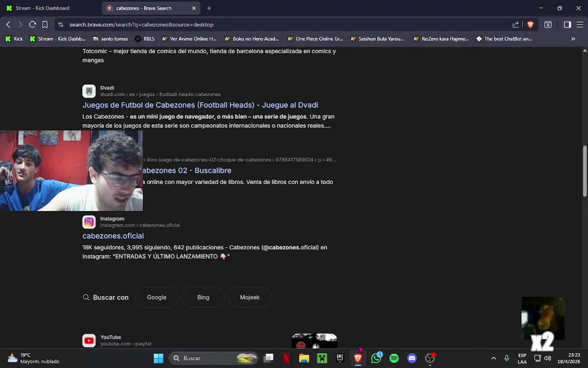
Task: Open Buscalibre Cabezones 02 result link
Action: (x=187, y=171)
